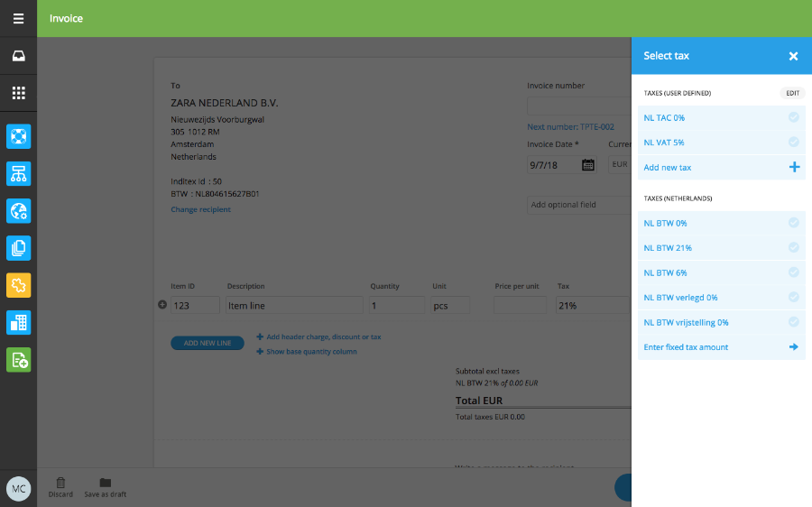Click the ADD NEW LINE button

pos(208,343)
